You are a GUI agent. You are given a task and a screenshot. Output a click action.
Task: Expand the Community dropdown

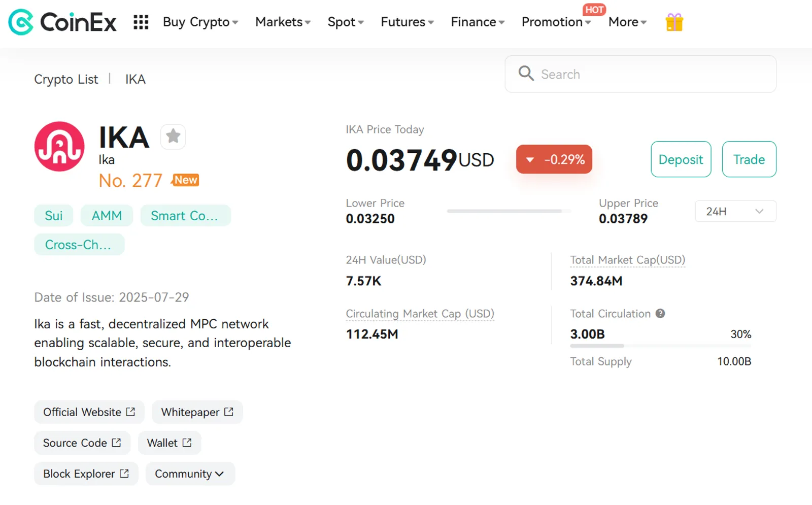tap(190, 474)
